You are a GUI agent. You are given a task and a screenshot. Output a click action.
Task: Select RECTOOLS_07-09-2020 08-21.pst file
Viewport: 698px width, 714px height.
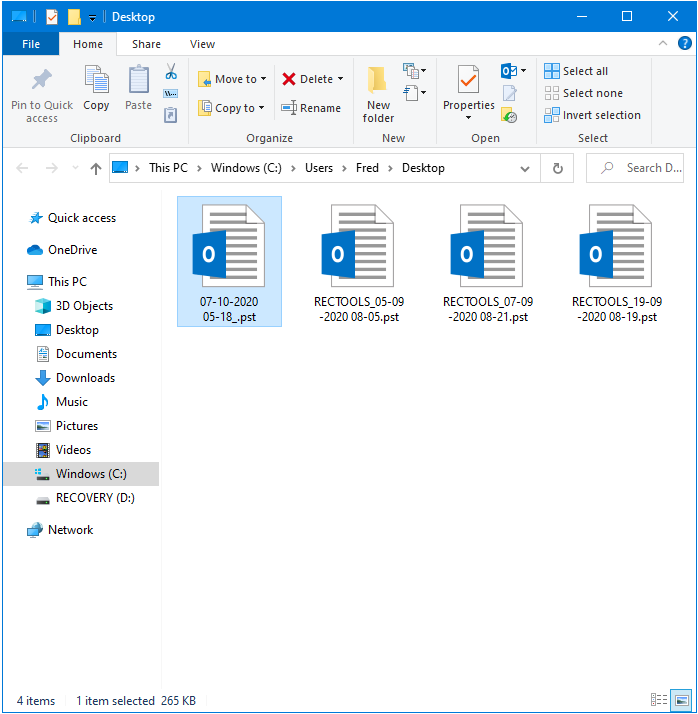coord(488,261)
